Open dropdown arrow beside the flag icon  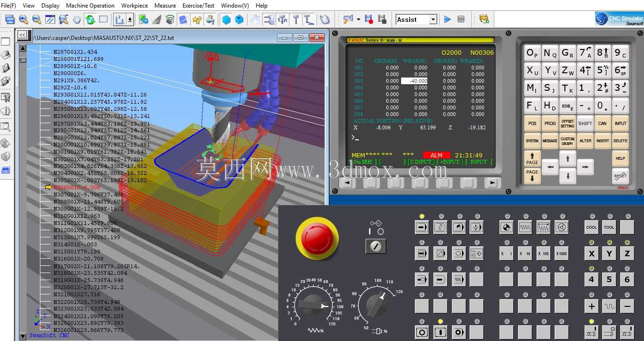pyautogui.click(x=358, y=19)
